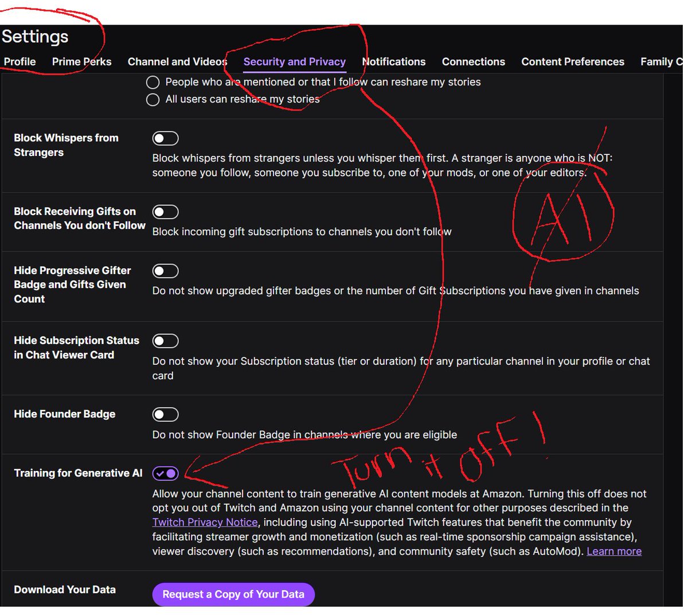This screenshot has width=688, height=616.
Task: Toggle Hide Progressive Gifter Badge switch
Action: click(x=165, y=271)
